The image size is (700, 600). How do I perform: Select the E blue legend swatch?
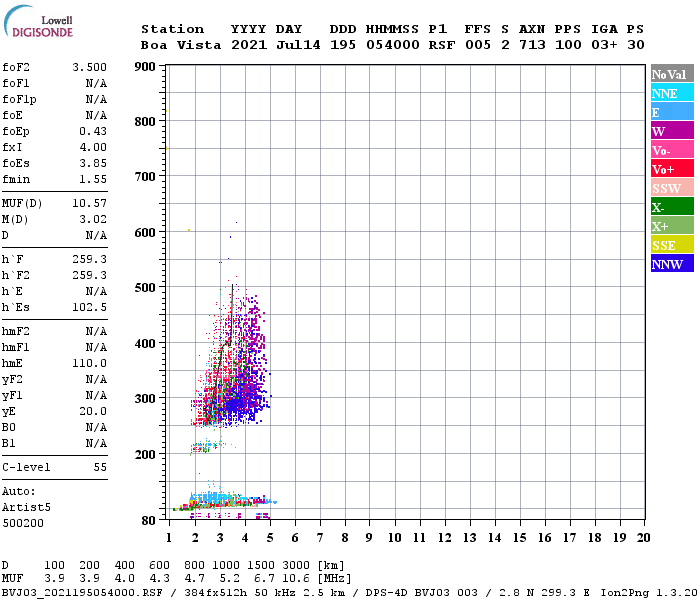click(672, 112)
